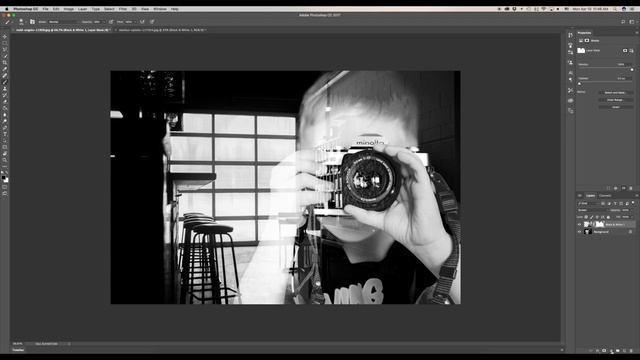This screenshot has height=360, width=640.
Task: Click the Invert mask button
Action: (x=616, y=107)
